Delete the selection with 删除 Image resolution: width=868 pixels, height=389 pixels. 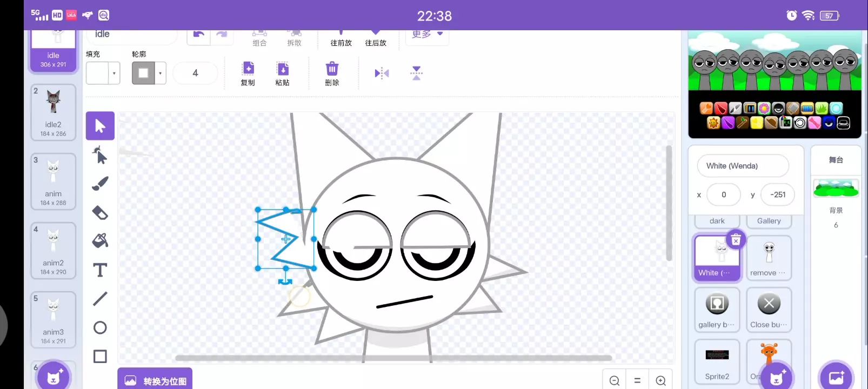[332, 73]
